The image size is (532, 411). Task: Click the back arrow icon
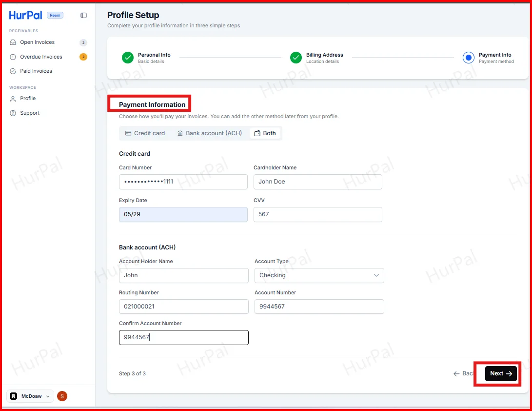pyautogui.click(x=456, y=373)
